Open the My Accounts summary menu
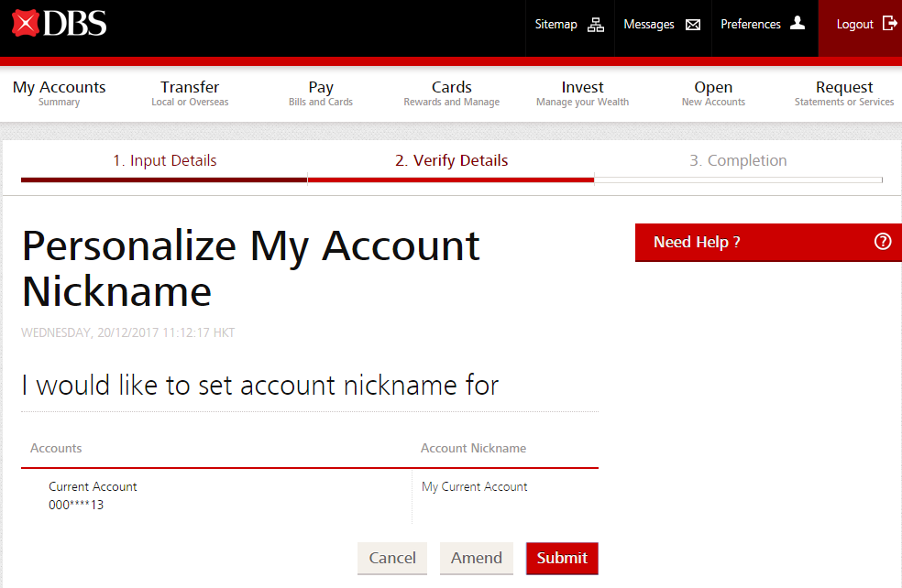Viewport: 902px width, 588px height. coord(60,93)
